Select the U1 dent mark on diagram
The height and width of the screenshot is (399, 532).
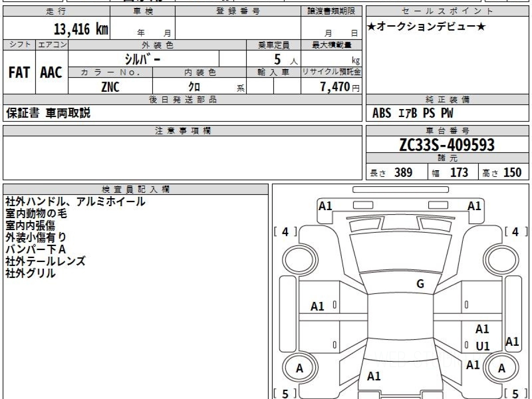click(483, 346)
